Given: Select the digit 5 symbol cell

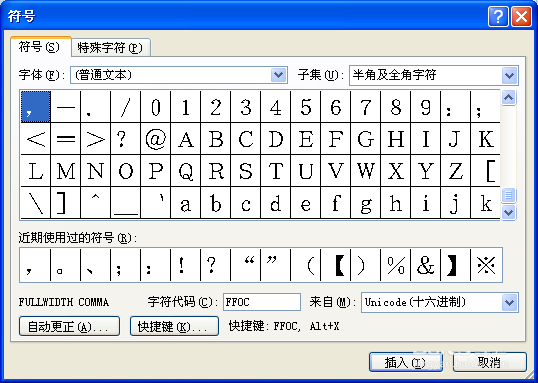Looking at the screenshot, I should click(x=305, y=107).
